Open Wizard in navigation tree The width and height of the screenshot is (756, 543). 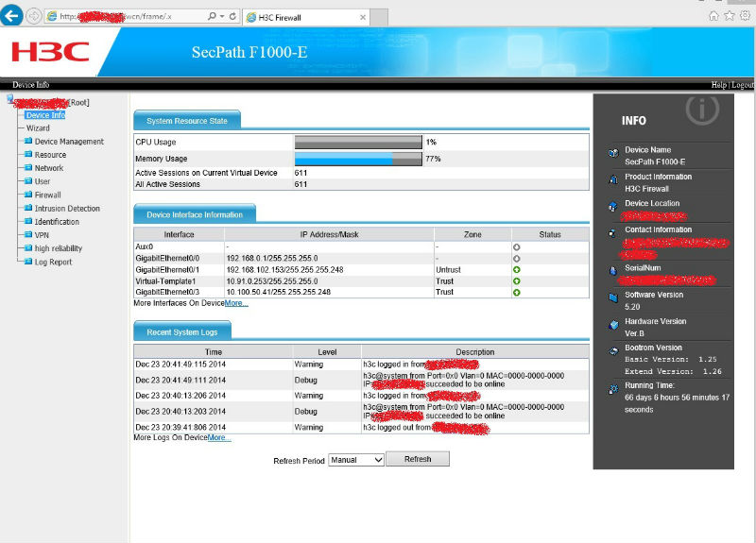pos(38,128)
